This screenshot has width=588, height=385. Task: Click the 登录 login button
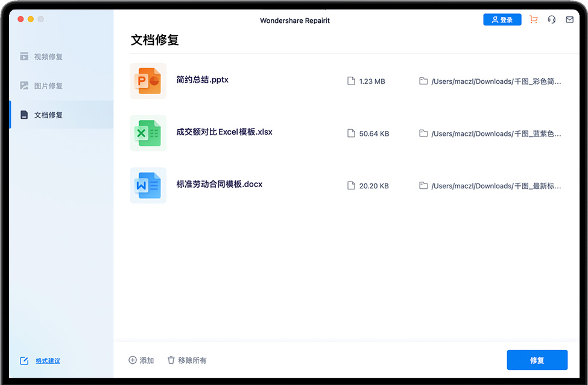pos(502,20)
